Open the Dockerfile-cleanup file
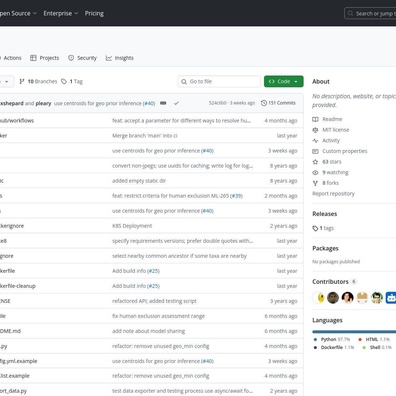 [x=18, y=286]
